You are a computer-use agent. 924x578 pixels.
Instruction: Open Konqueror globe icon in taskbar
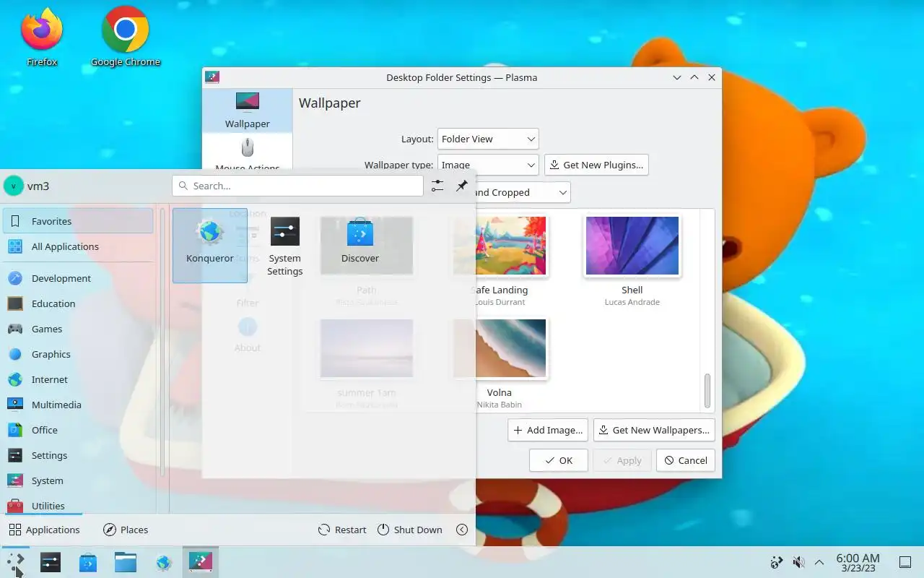163,562
